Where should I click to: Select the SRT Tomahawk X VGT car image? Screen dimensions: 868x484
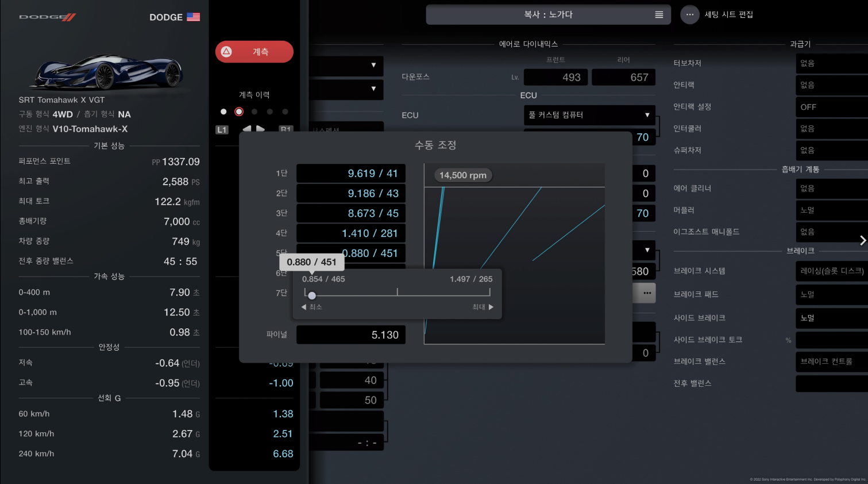click(108, 71)
